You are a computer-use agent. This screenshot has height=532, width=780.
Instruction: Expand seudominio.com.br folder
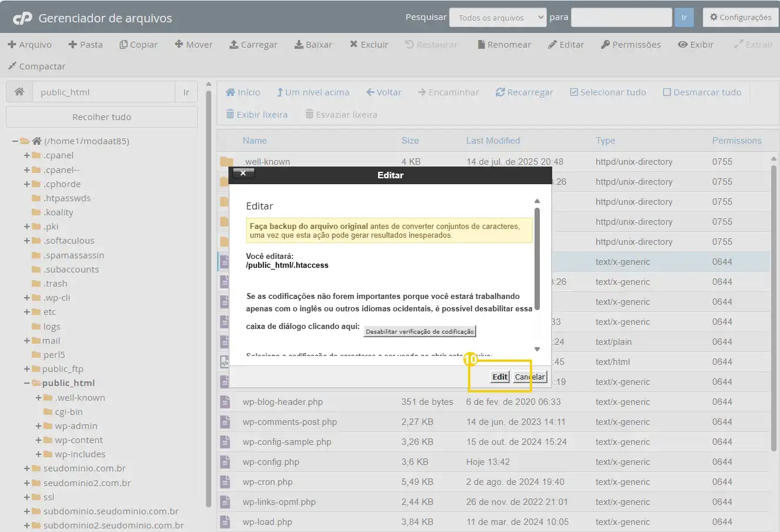click(x=26, y=468)
